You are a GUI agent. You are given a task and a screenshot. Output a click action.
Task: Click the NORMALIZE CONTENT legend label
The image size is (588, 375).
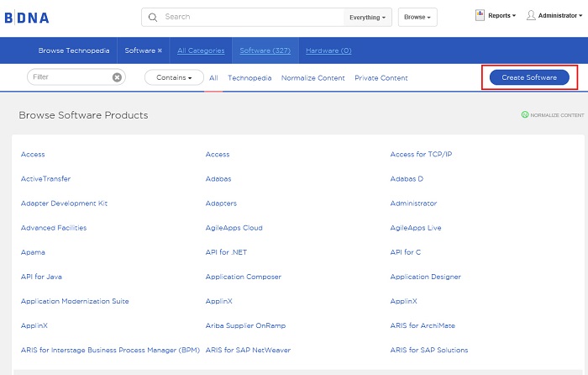[557, 115]
